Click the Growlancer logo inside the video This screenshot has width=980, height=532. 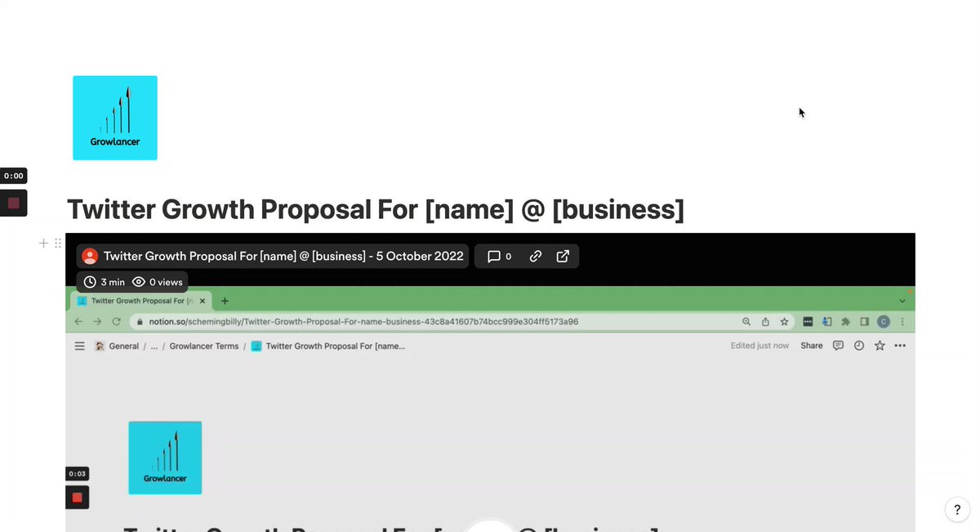[165, 458]
